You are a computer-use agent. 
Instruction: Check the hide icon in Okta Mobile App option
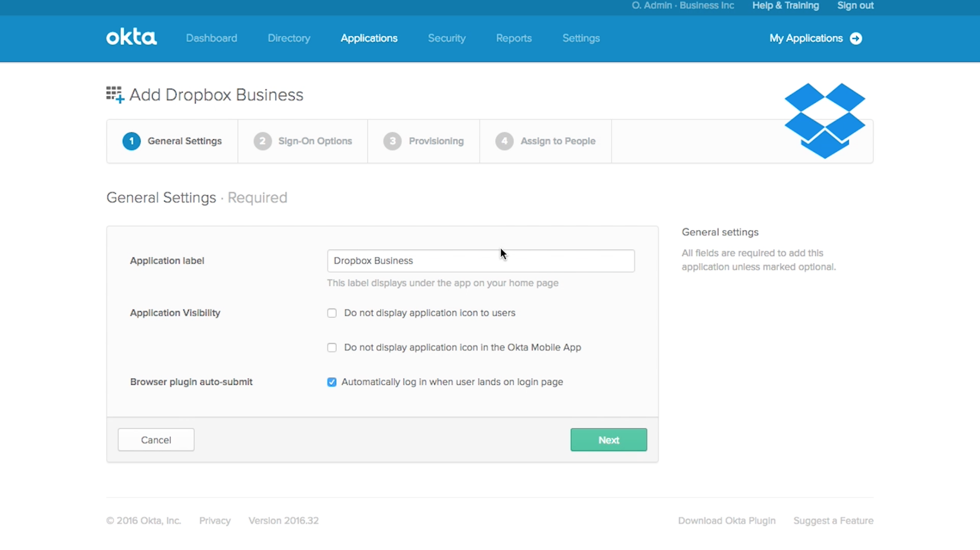pos(332,348)
